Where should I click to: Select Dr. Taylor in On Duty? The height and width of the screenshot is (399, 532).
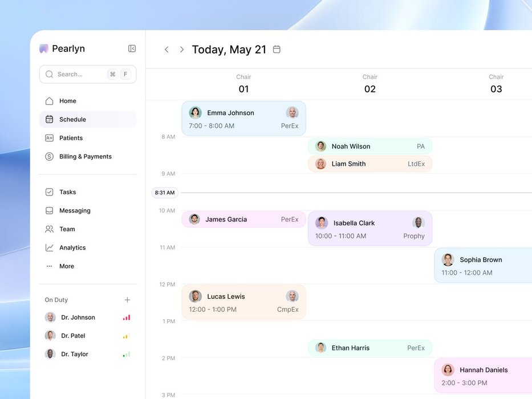click(x=88, y=354)
